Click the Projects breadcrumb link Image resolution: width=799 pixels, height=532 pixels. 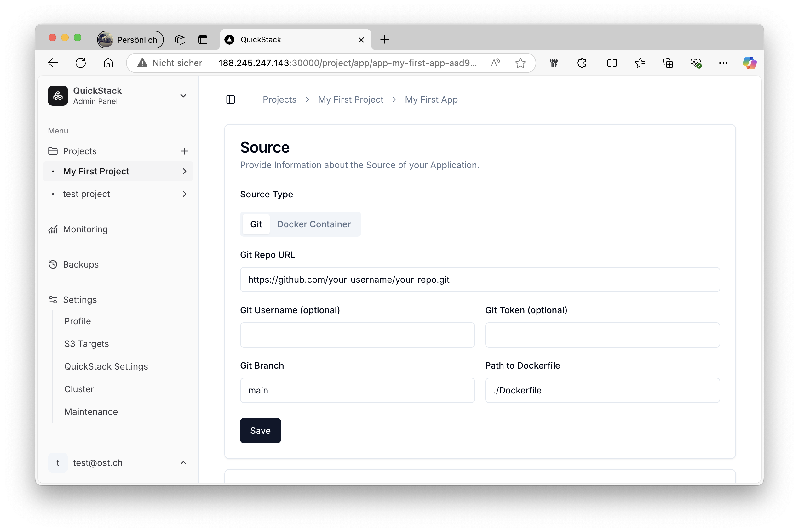coord(279,99)
